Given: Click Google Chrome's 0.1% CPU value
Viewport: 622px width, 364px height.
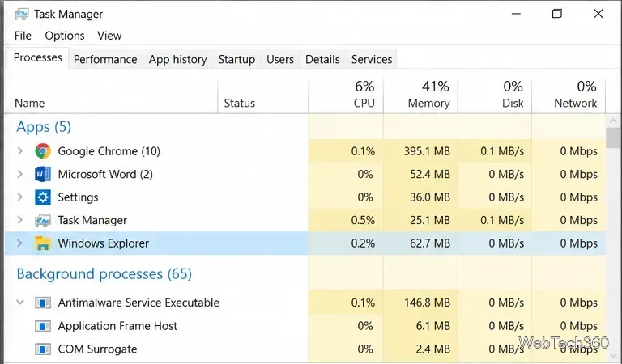Looking at the screenshot, I should coord(363,151).
